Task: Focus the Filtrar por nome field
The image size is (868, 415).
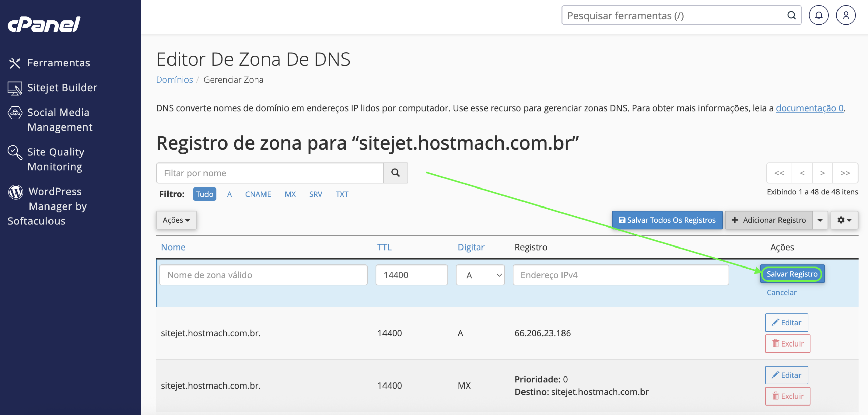Action: (270, 173)
